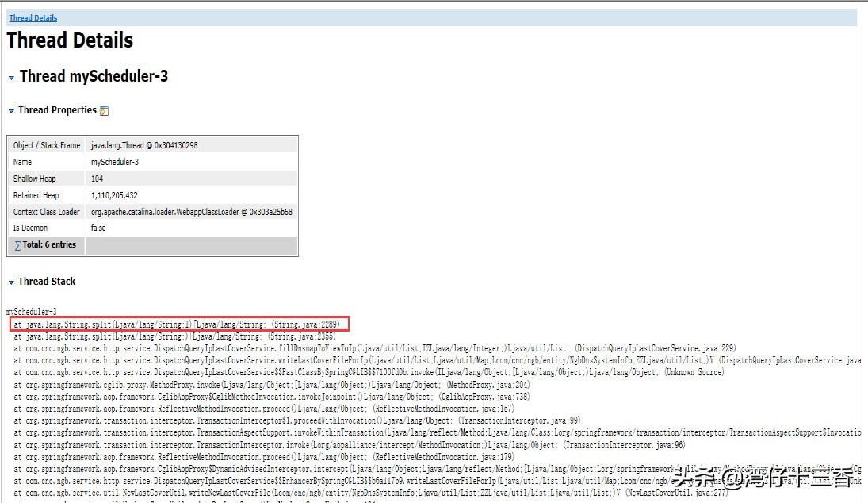
Task: Click the Thread Details main heading
Action: [70, 40]
